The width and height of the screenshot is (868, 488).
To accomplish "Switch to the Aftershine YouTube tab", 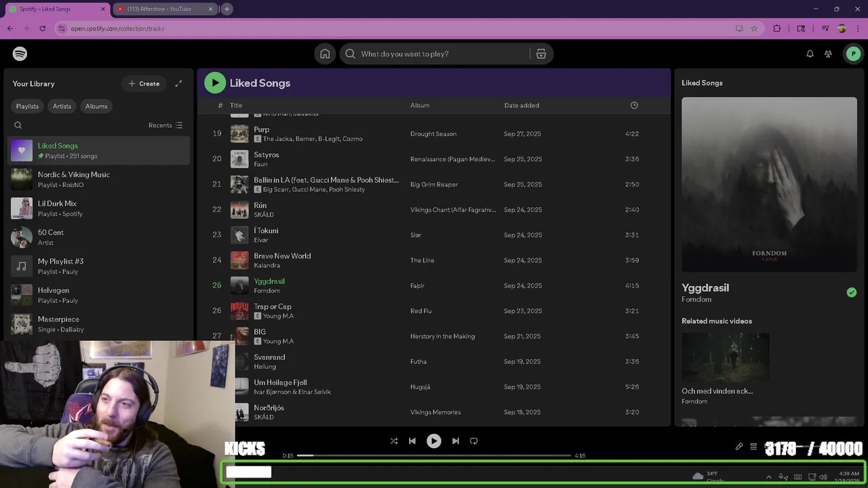I will (164, 9).
